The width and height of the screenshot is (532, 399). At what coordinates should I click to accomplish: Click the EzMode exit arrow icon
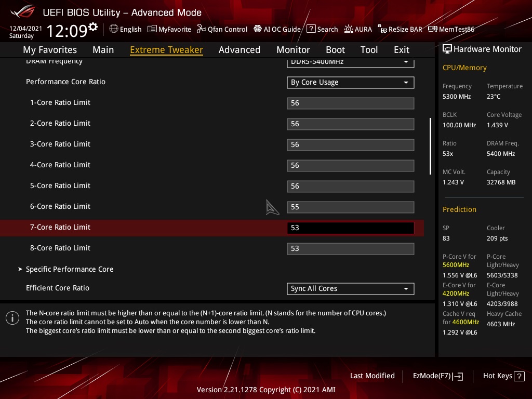(458, 376)
